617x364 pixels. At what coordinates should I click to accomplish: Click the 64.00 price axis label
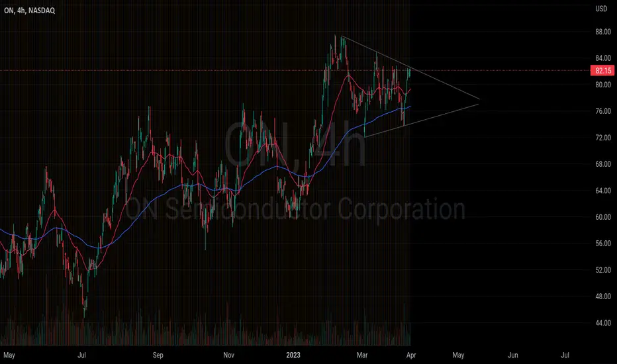click(603, 191)
